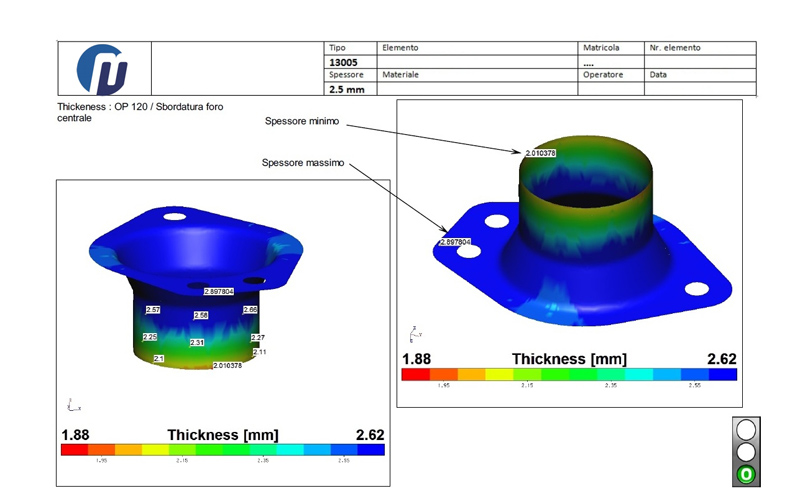
Task: Click the 2.5 mm Spessore value
Action: pos(347,89)
